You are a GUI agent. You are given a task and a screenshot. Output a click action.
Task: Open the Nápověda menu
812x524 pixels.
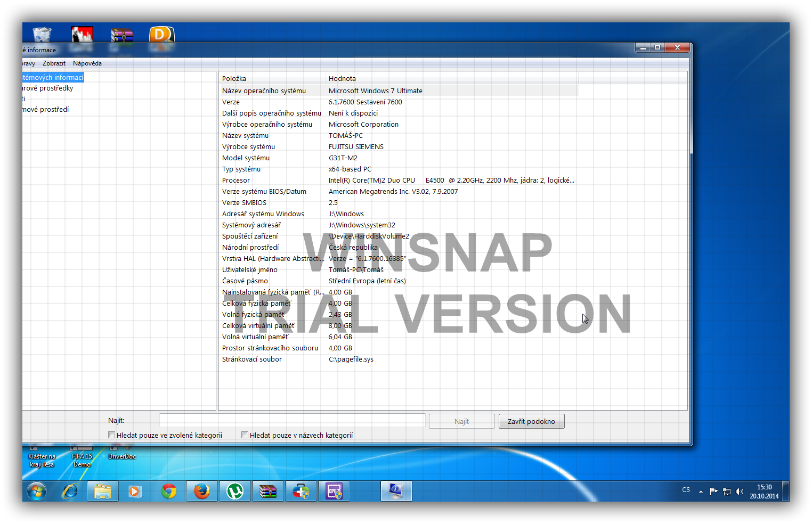point(87,63)
